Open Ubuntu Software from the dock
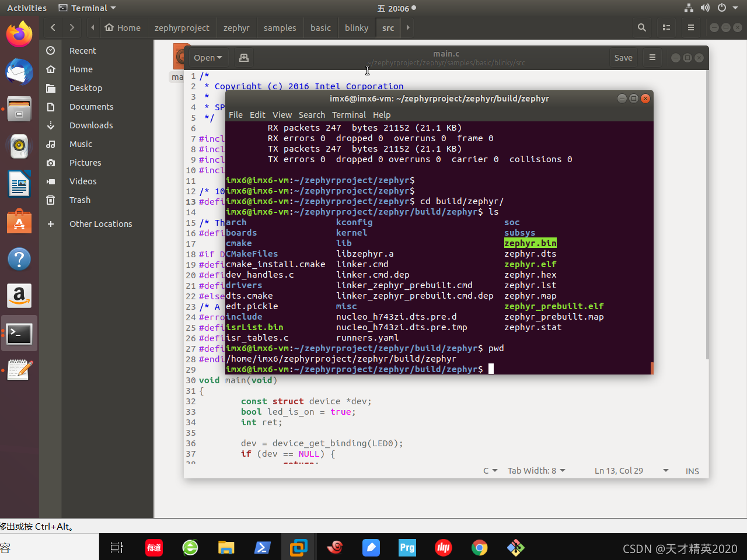The image size is (747, 560). [19, 222]
